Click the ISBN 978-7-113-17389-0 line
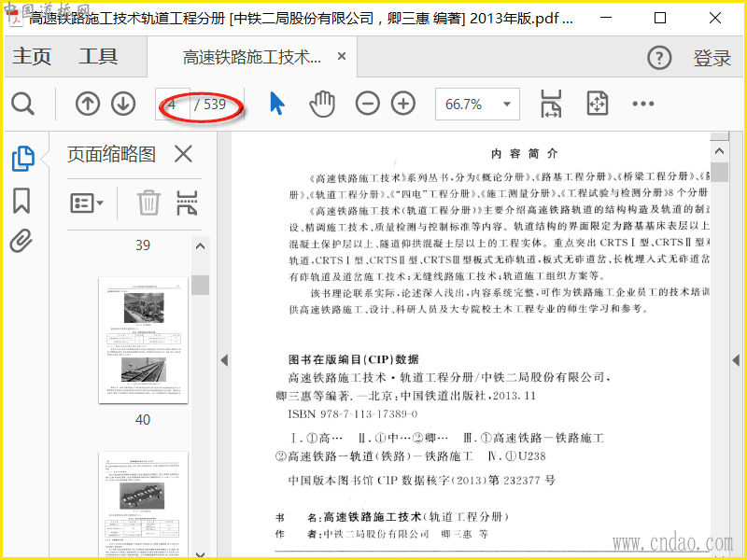The height and width of the screenshot is (560, 747). [x=353, y=414]
